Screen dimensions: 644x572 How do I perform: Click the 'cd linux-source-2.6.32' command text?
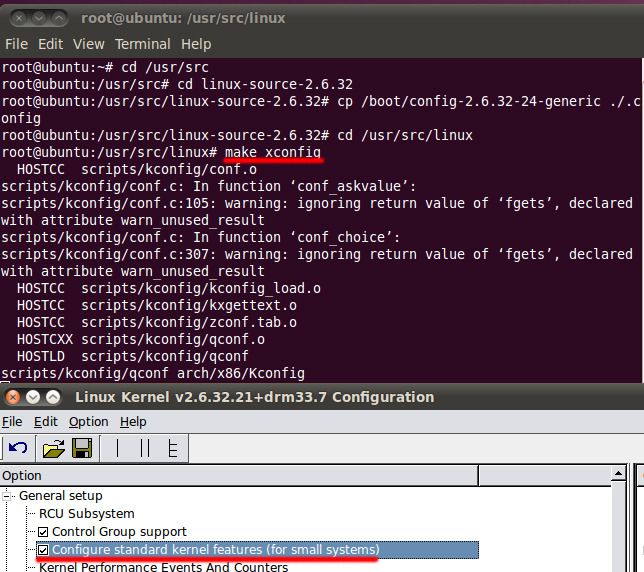pos(265,84)
